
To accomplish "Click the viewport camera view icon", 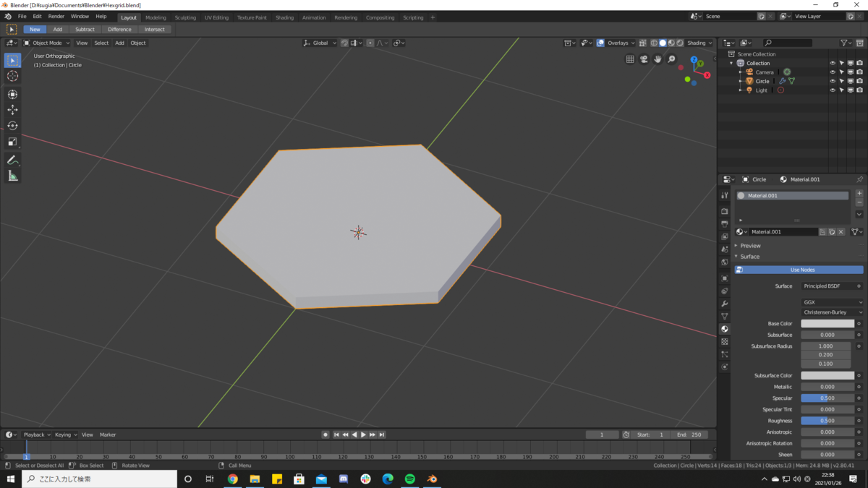I will pyautogui.click(x=644, y=59).
